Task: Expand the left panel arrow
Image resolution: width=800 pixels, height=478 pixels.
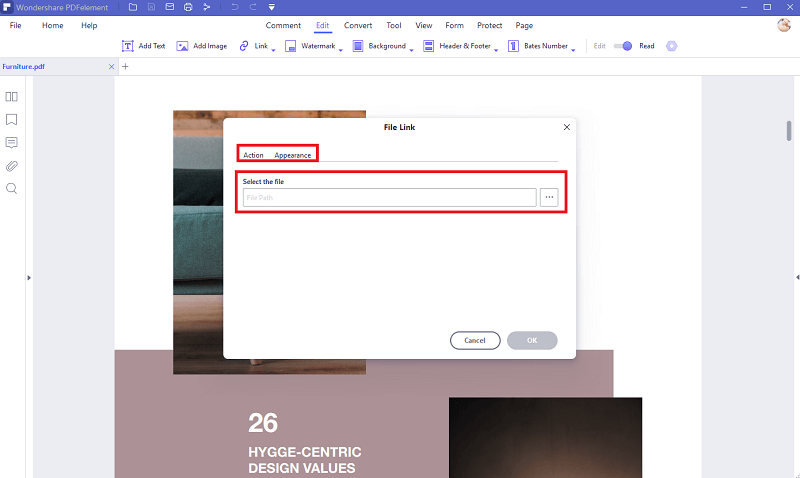Action: (x=29, y=278)
